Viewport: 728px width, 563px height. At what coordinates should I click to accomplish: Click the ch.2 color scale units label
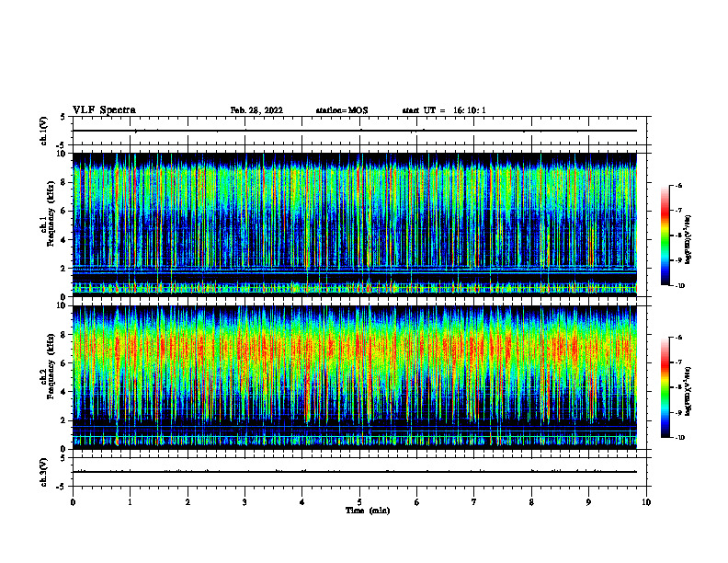point(688,392)
